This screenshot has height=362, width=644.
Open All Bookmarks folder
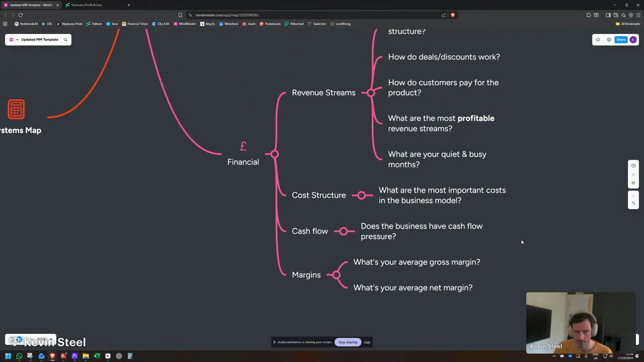[628, 24]
